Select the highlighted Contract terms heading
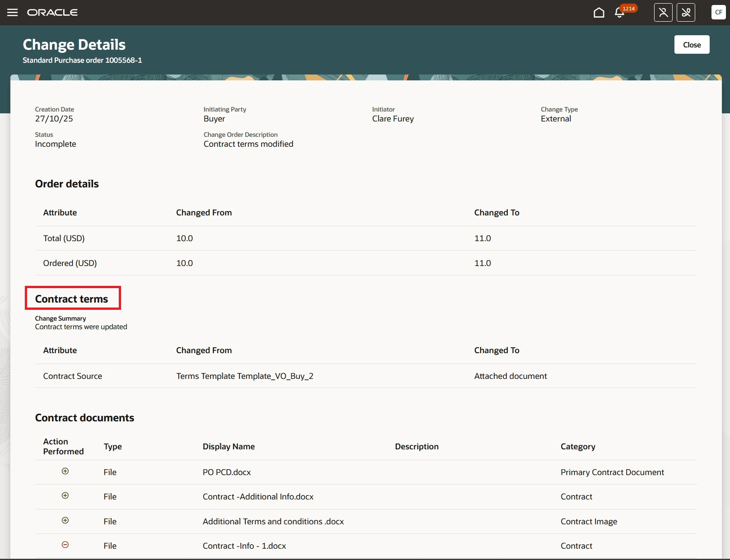This screenshot has width=730, height=560. click(x=72, y=298)
